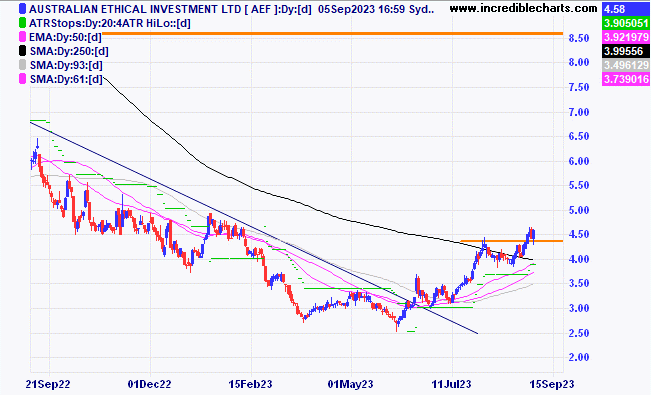The width and height of the screenshot is (651, 395).
Task: Click the black SMA 250 legend swatch
Action: pos(22,51)
